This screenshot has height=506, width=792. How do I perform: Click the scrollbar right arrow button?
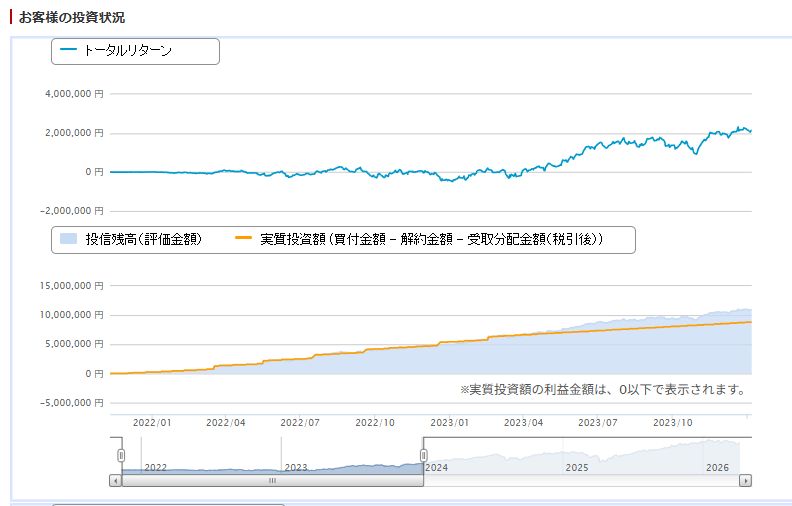point(745,480)
